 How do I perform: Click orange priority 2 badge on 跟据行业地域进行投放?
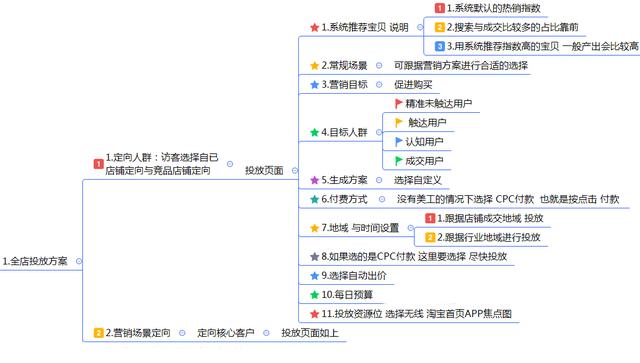point(430,237)
